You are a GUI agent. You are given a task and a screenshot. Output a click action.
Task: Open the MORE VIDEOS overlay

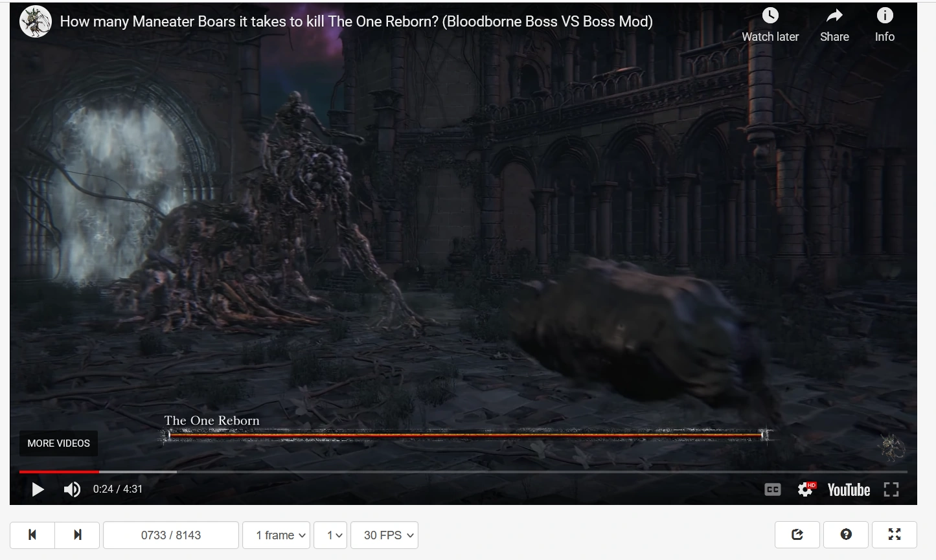click(58, 443)
